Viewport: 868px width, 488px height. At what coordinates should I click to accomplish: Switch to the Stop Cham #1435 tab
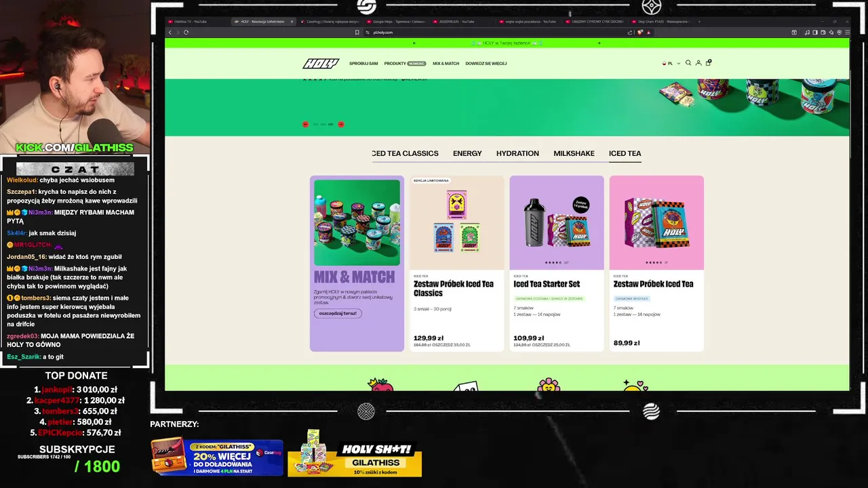[x=660, y=22]
